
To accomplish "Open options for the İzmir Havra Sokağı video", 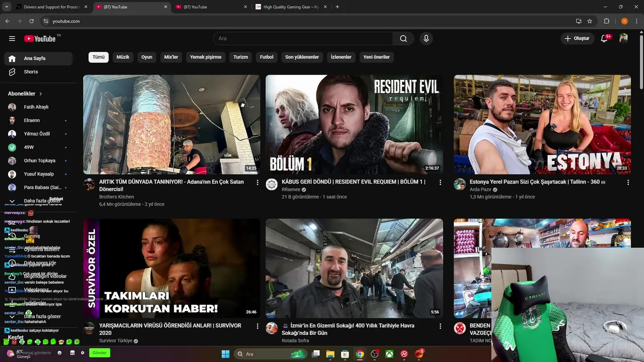I will pos(440,326).
